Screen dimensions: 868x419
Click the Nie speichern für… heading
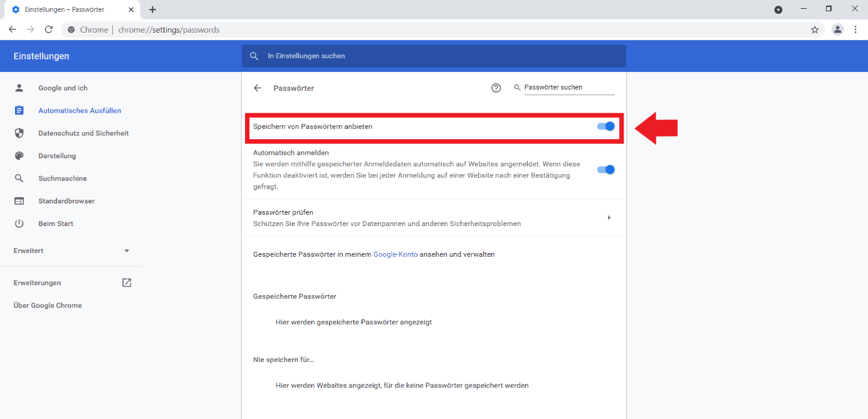click(x=283, y=360)
